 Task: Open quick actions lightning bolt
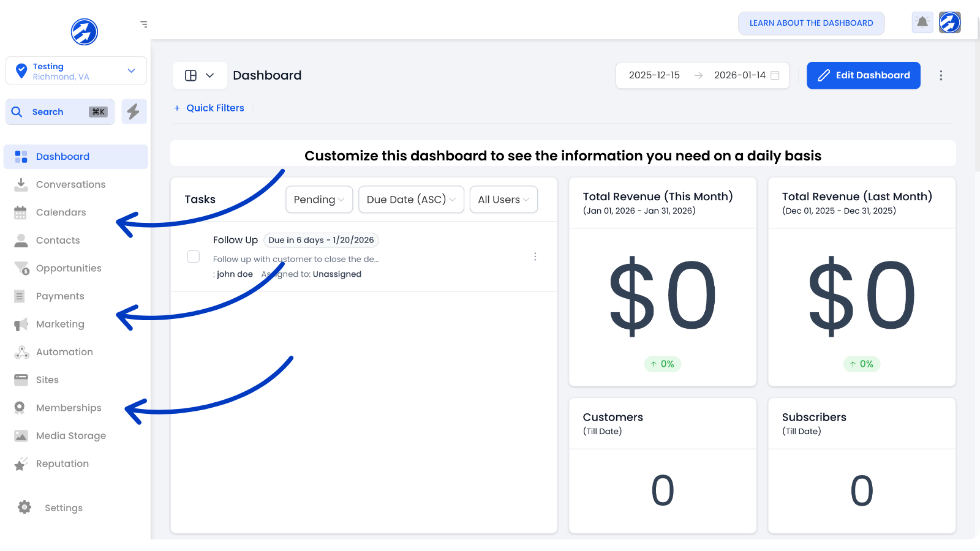coord(134,111)
